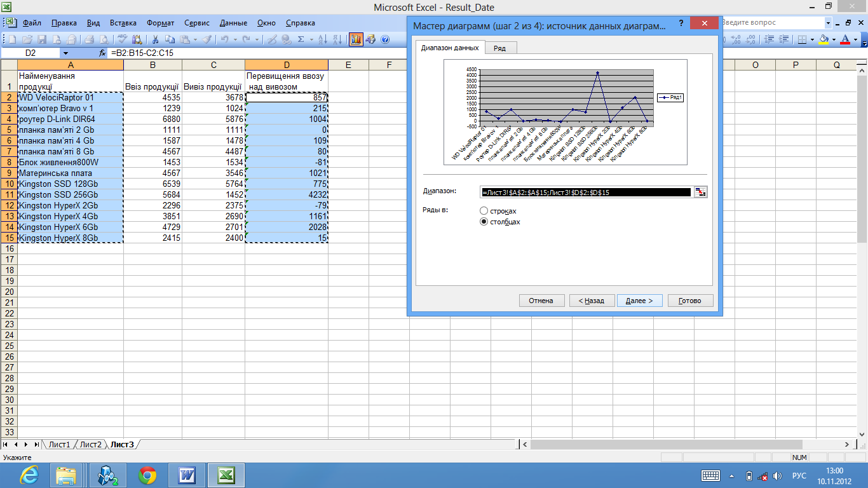Click the collapse dialog icon beside Диапазон field
The height and width of the screenshot is (488, 868).
tap(700, 192)
